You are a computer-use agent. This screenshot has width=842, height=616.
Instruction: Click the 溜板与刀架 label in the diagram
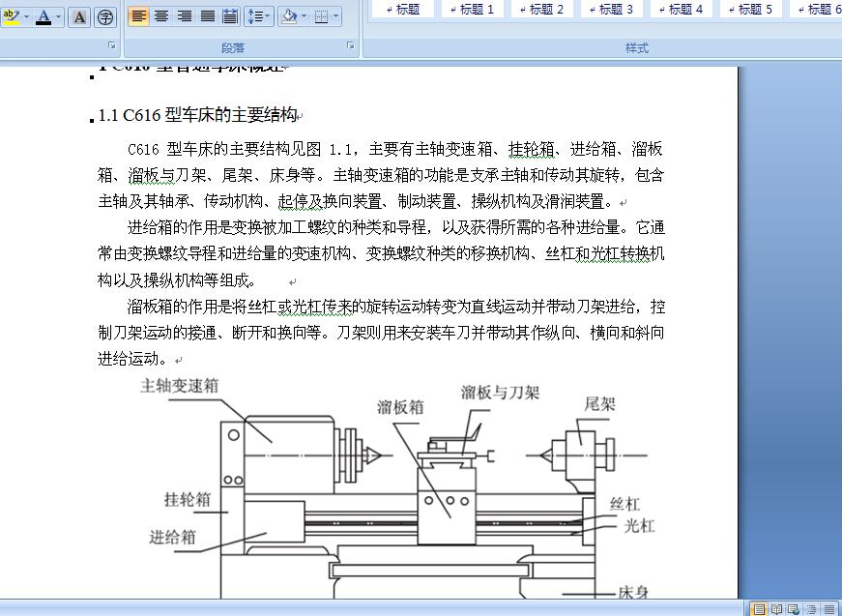[x=500, y=393]
